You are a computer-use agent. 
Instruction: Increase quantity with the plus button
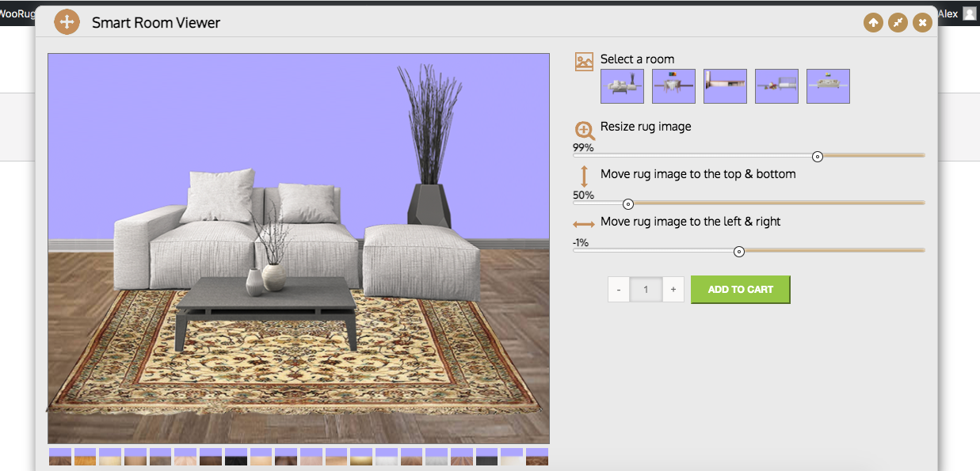coord(673,289)
